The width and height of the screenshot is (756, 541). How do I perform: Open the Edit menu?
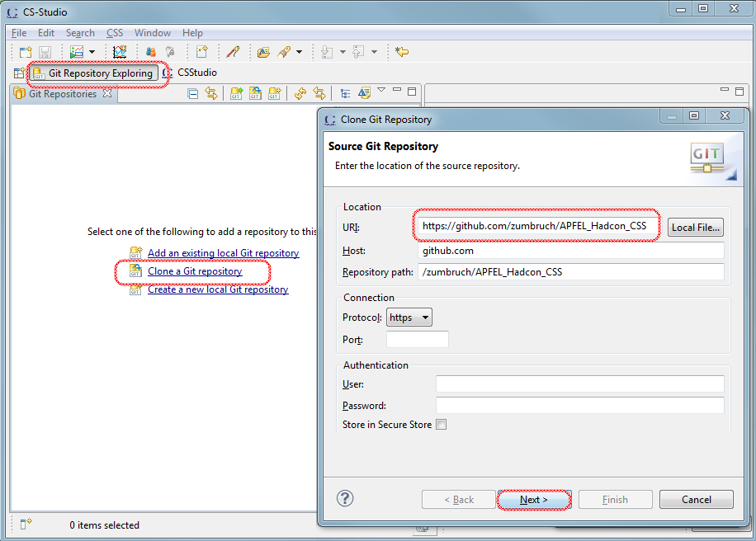click(45, 33)
